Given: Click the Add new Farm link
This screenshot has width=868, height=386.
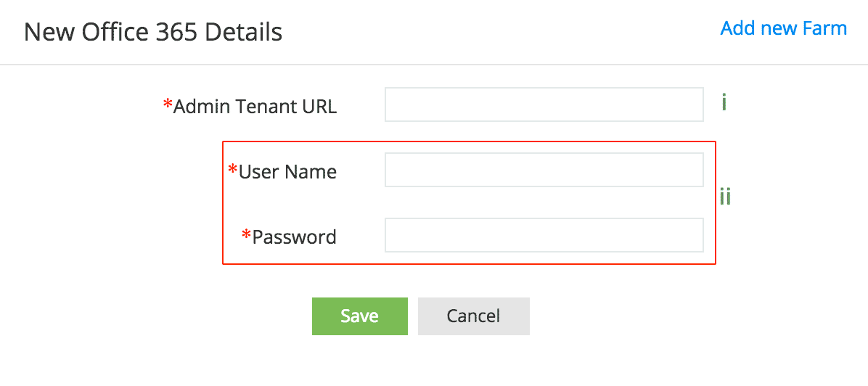Looking at the screenshot, I should tap(783, 28).
